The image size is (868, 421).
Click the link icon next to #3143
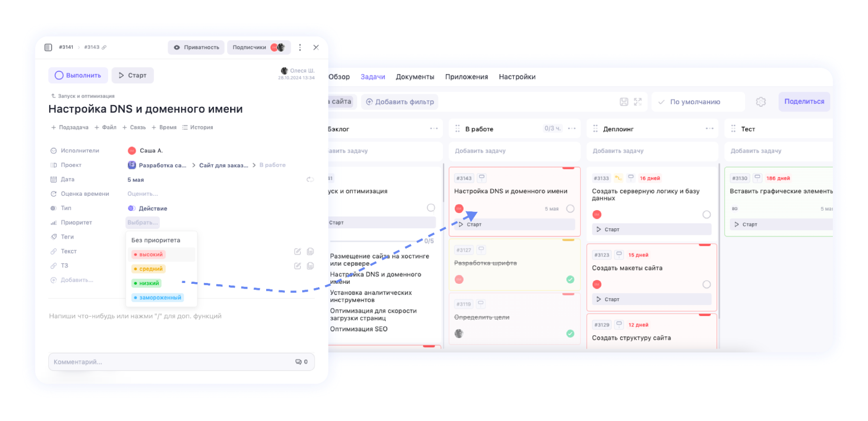tap(104, 47)
